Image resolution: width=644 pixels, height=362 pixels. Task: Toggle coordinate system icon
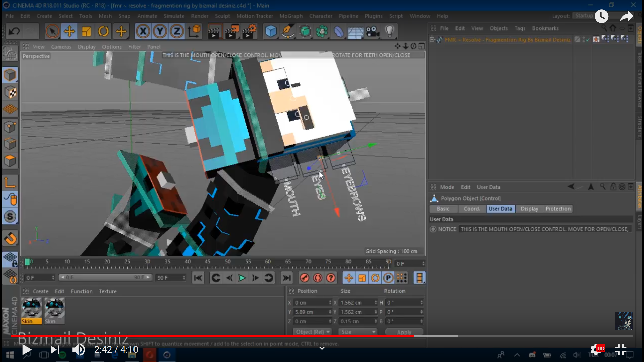point(195,31)
